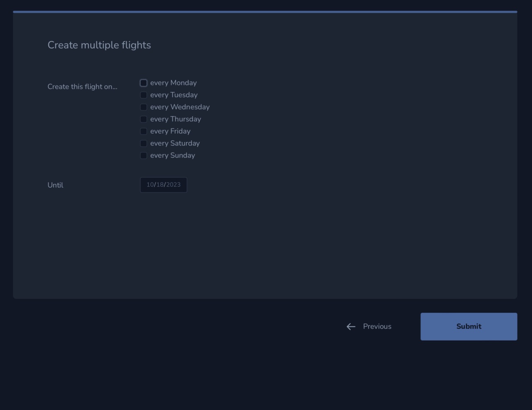Turn on the every Sunday checkbox
This screenshot has height=410, width=532.
[x=143, y=156]
